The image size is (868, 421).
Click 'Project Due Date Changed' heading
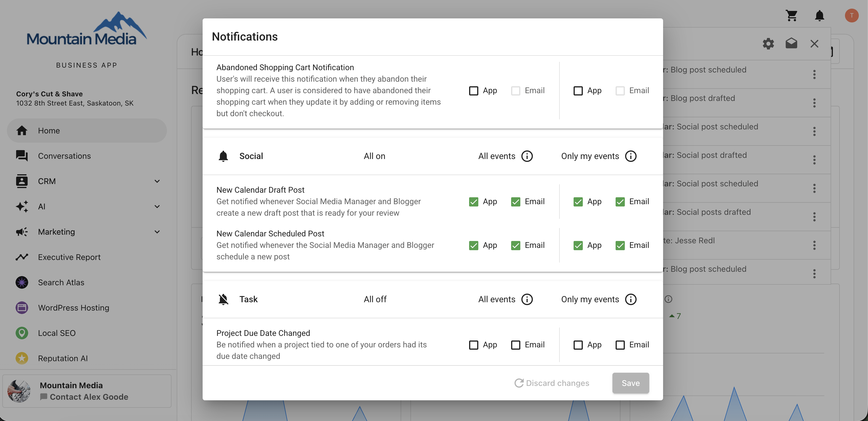click(263, 333)
